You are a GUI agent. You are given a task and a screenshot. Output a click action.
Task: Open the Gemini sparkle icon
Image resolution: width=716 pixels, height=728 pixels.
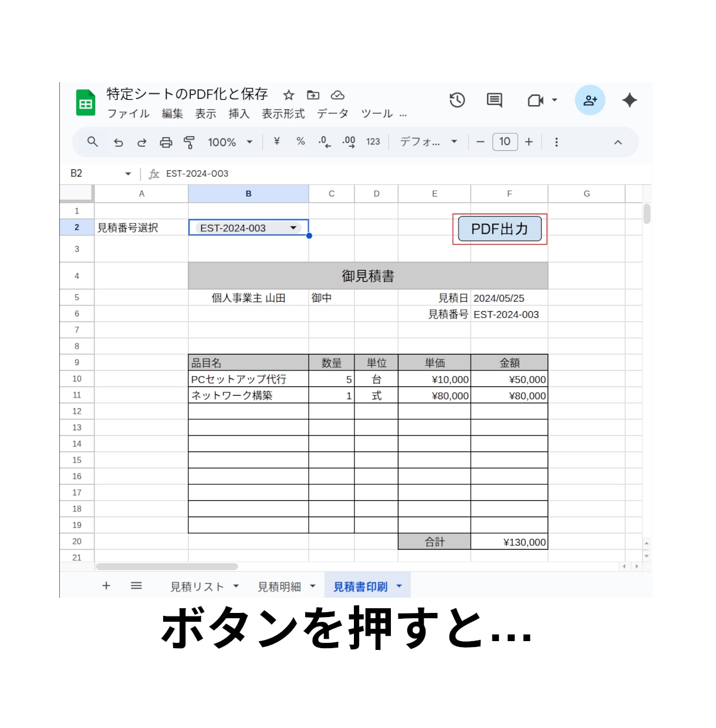click(630, 100)
